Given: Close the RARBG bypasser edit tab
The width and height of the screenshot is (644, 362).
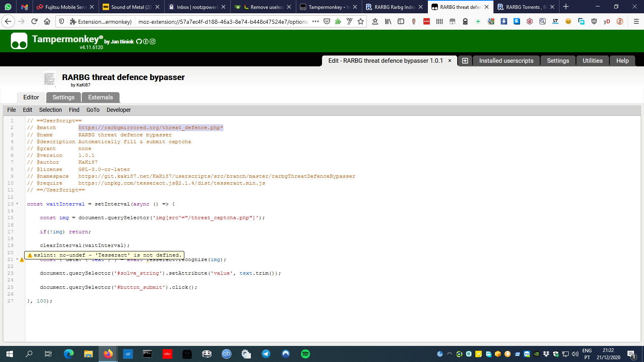Looking at the screenshot, I should 450,61.
